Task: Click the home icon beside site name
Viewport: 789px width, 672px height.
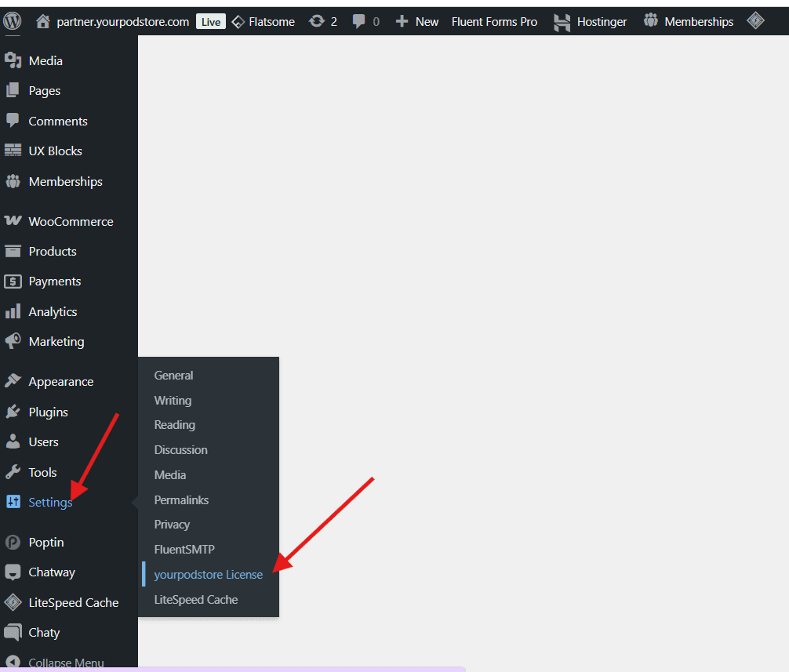Action: (x=43, y=21)
